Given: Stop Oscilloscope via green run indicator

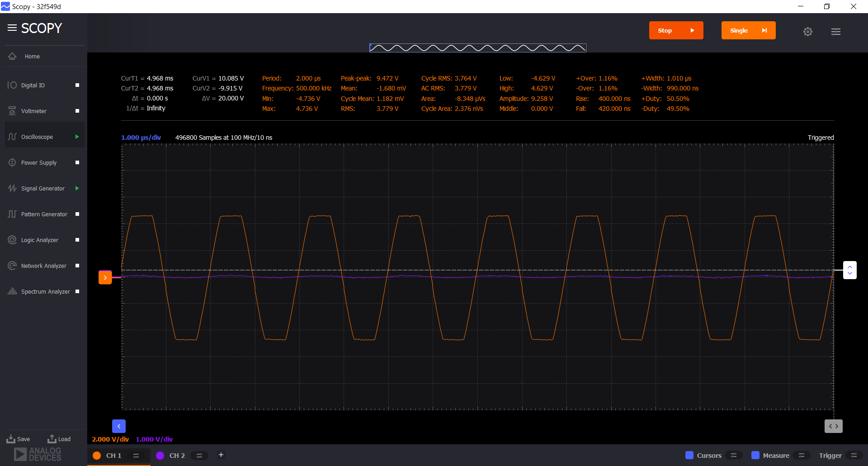Looking at the screenshot, I should (77, 137).
